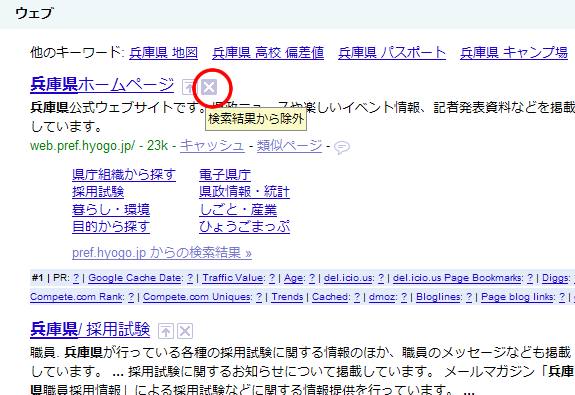
Task: Open sitelink 電子県庁
Action: coord(225,175)
